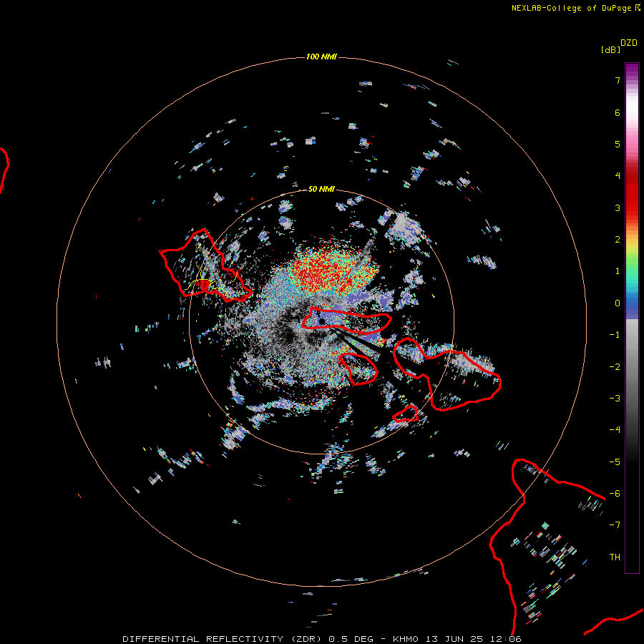The height and width of the screenshot is (644, 644).
Task: Click the [dB] unit label
Action: pos(610,49)
